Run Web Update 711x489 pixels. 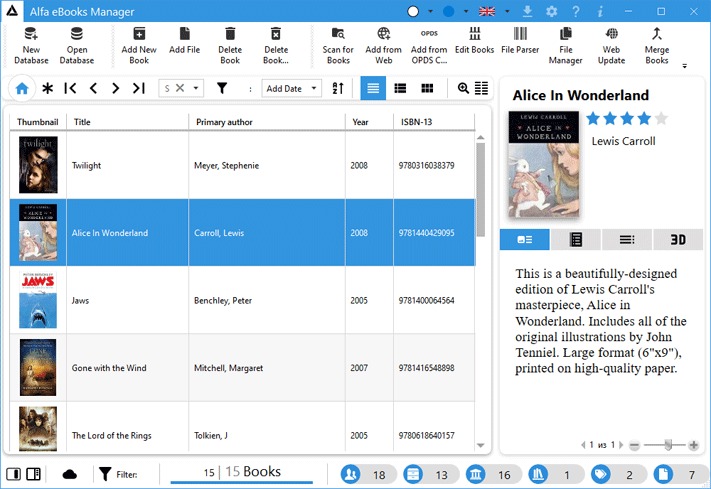(x=611, y=46)
